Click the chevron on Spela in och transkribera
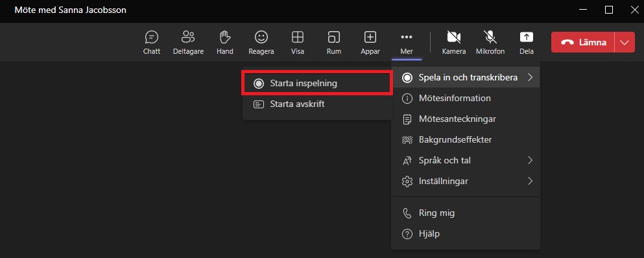Screen dimensions: 644x258 531,77
